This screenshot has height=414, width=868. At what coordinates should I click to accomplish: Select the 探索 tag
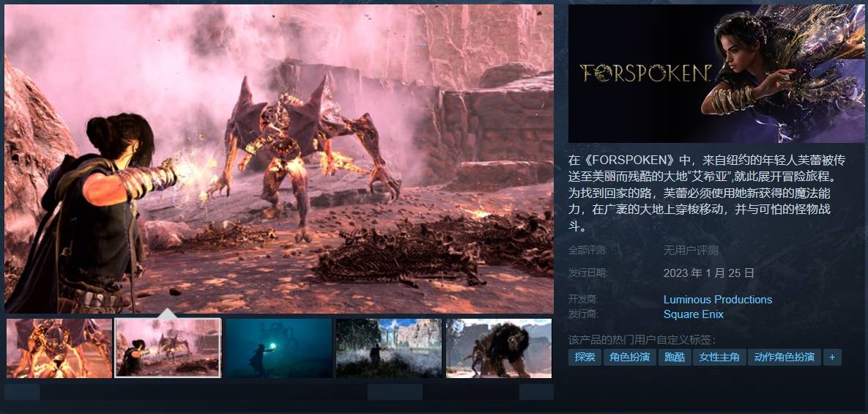pyautogui.click(x=585, y=358)
